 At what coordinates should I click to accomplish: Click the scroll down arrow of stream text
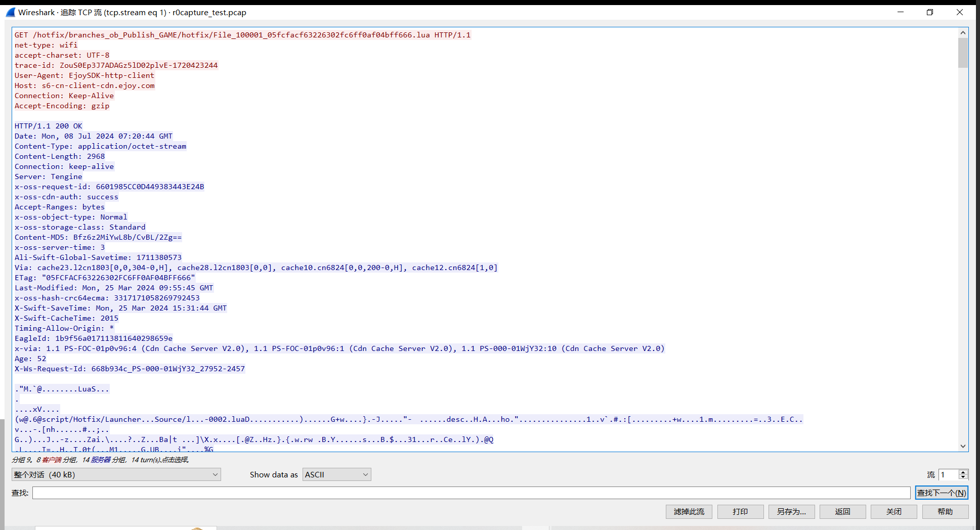point(963,446)
